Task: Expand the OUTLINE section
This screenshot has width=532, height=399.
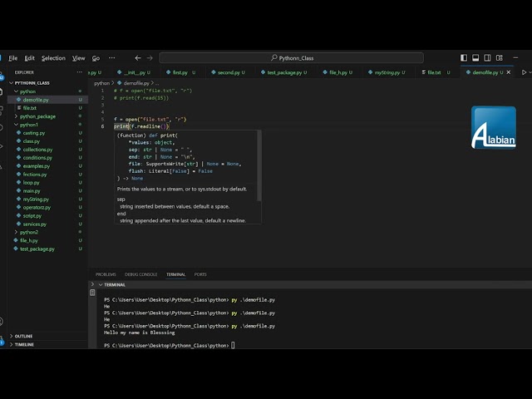Action: (x=23, y=336)
